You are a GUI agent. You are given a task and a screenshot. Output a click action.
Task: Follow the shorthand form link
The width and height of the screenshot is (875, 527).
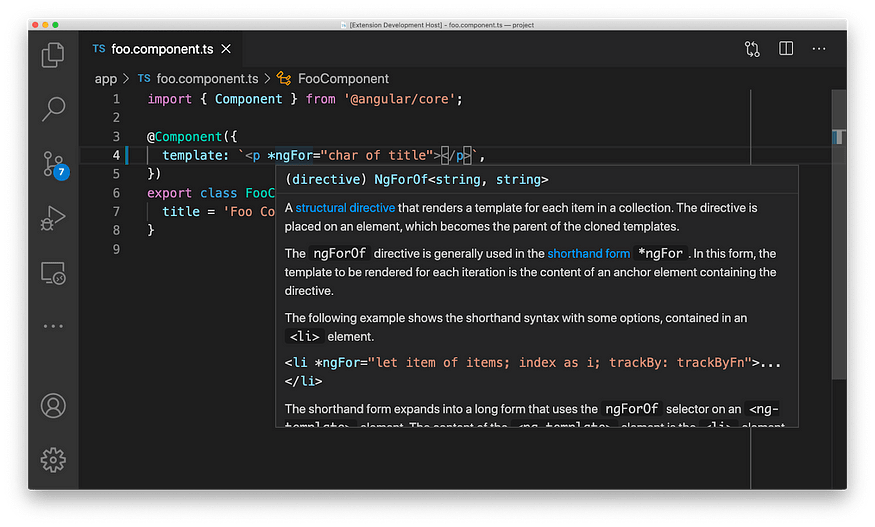[589, 253]
